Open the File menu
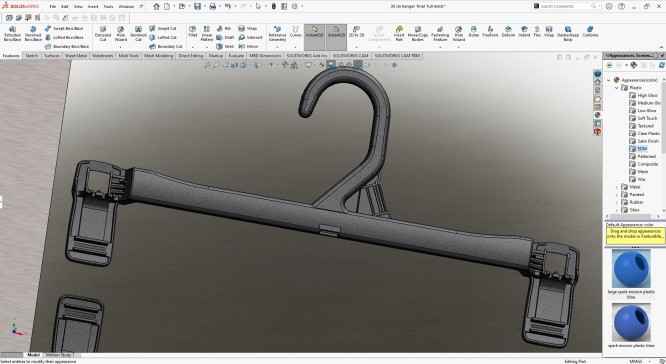The width and height of the screenshot is (666, 364). click(x=53, y=6)
